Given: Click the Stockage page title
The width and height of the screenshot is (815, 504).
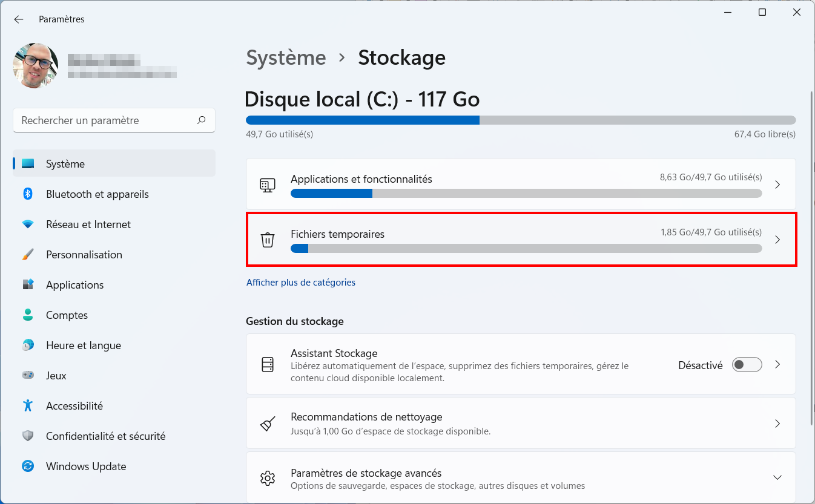Looking at the screenshot, I should click(402, 58).
